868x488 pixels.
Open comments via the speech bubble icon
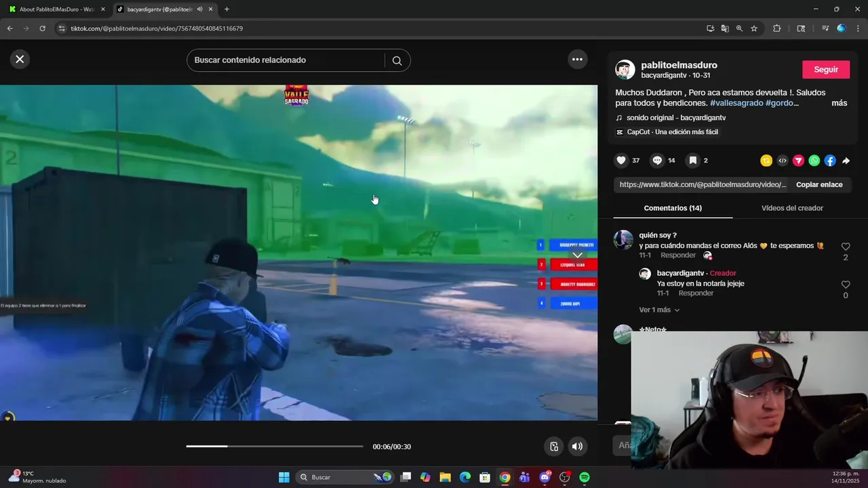656,161
